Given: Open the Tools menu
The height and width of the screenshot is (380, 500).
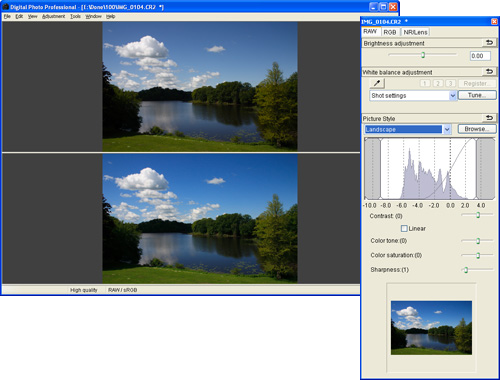Looking at the screenshot, I should click(x=75, y=16).
